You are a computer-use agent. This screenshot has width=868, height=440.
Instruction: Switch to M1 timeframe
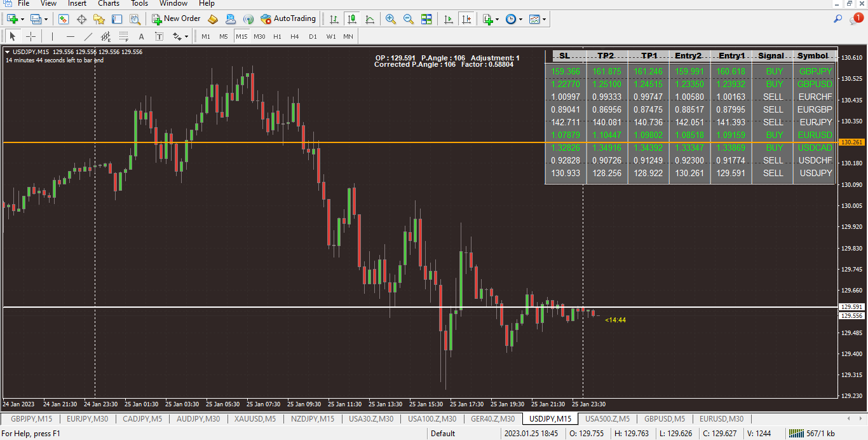pyautogui.click(x=206, y=36)
